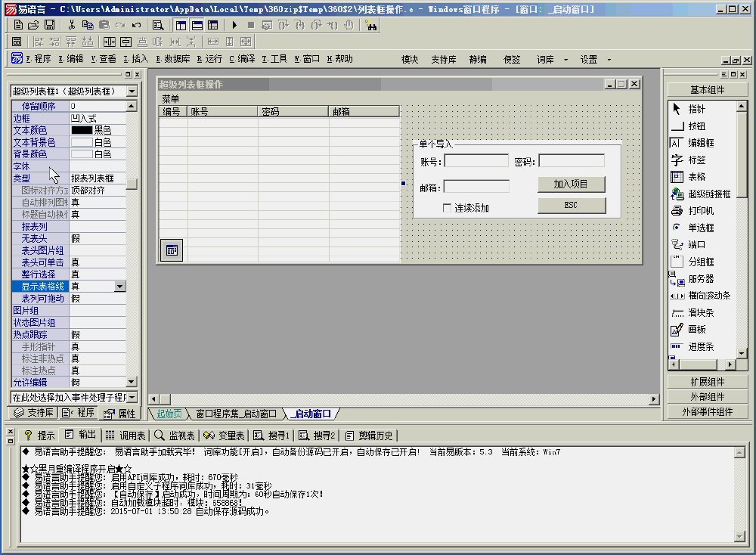
Task: Click the Cut scissors icon
Action: click(71, 25)
